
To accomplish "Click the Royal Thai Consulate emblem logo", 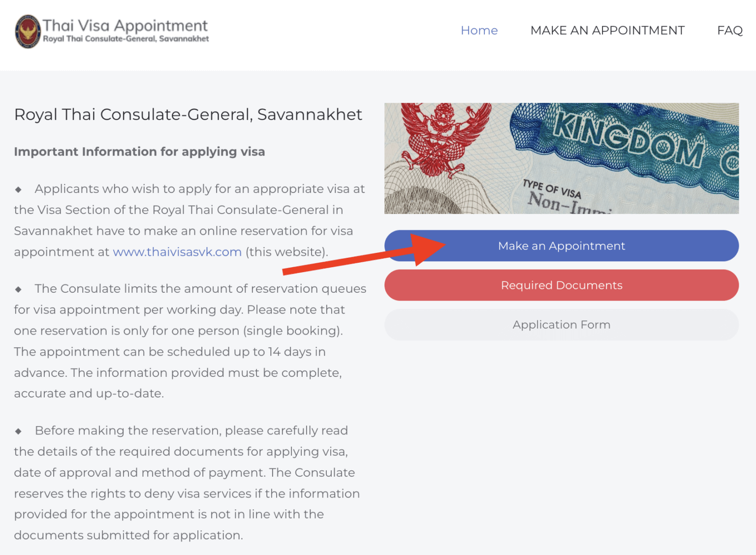I will (27, 31).
